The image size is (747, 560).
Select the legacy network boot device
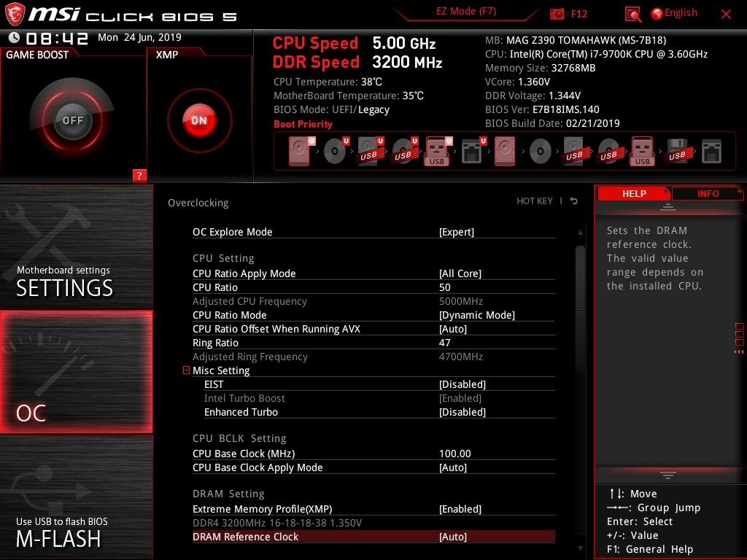712,151
